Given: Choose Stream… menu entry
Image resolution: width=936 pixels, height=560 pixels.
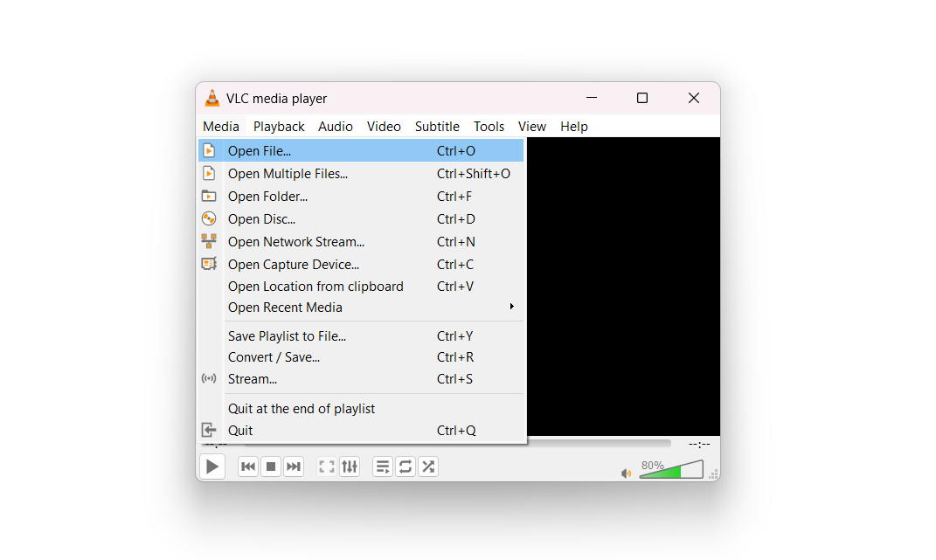Looking at the screenshot, I should click(361, 378).
